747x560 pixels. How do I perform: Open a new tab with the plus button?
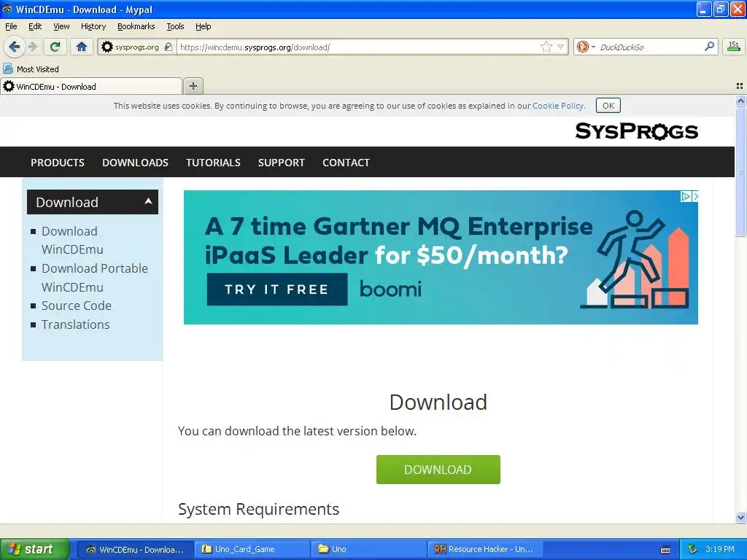click(x=193, y=86)
